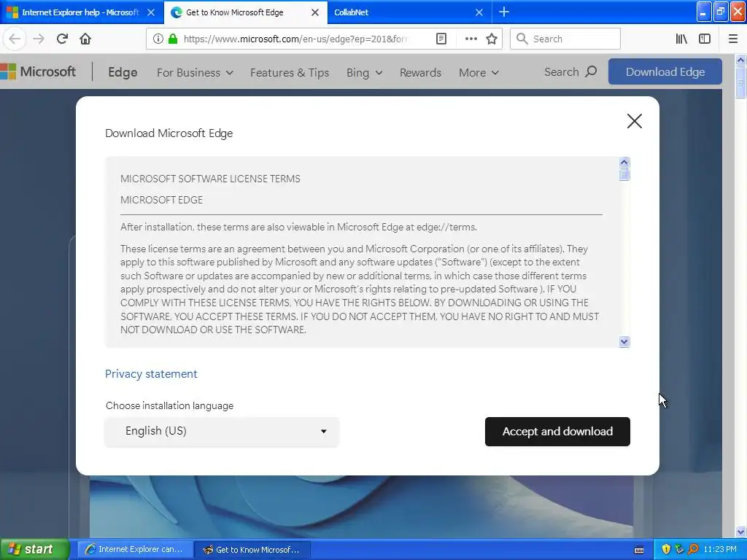The width and height of the screenshot is (747, 560).
Task: Switch to Internet Explorer help tab
Action: tap(82, 12)
